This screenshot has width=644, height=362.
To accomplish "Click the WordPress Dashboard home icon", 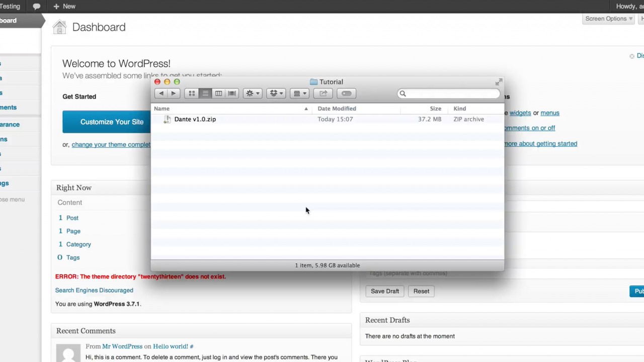I will [x=60, y=27].
